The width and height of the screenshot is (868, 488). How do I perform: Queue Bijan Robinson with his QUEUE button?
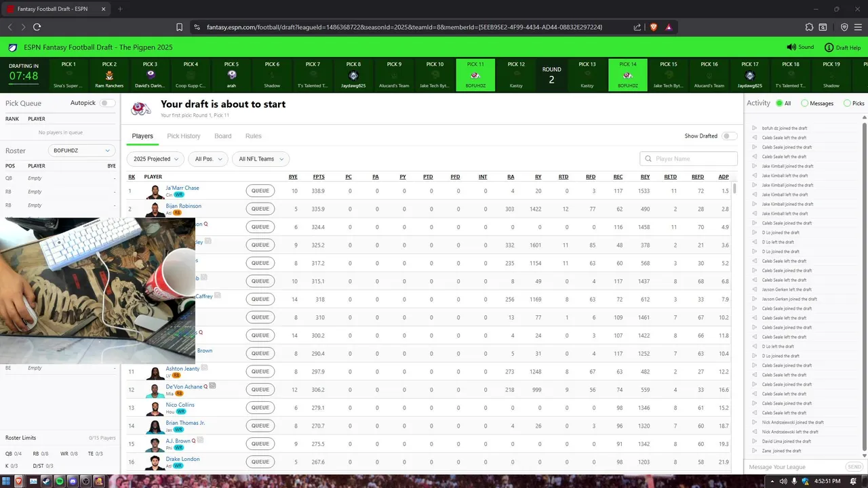click(260, 209)
